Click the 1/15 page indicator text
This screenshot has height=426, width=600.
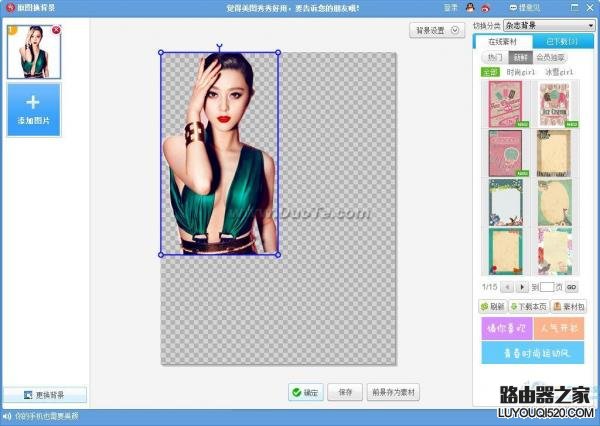coord(489,287)
